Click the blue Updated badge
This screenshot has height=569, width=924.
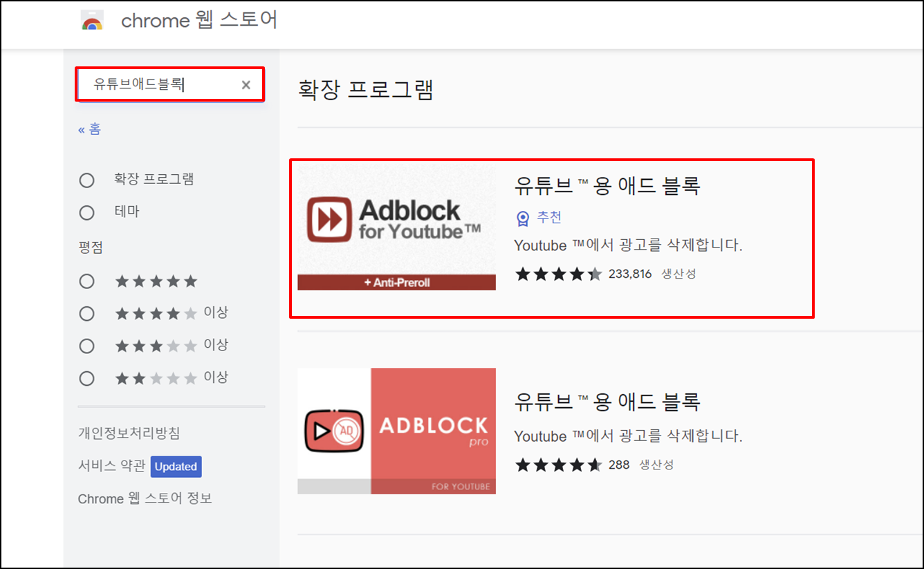176,467
